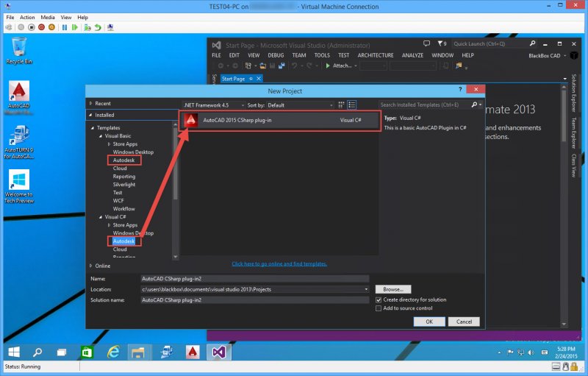Click OK in New Project dialog
Viewport: 588px width, 376px height.
(429, 322)
